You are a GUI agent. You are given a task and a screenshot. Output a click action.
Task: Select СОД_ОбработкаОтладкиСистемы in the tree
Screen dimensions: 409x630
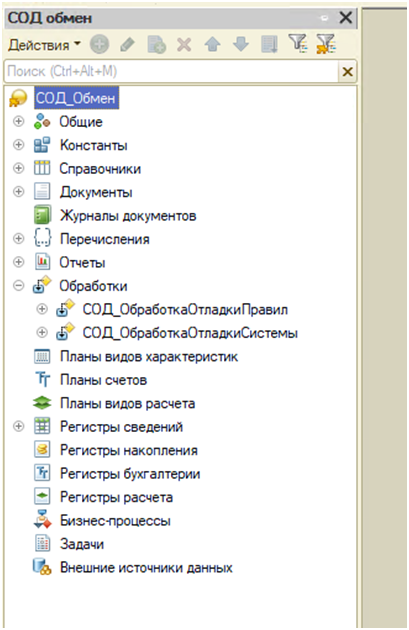pos(190,333)
